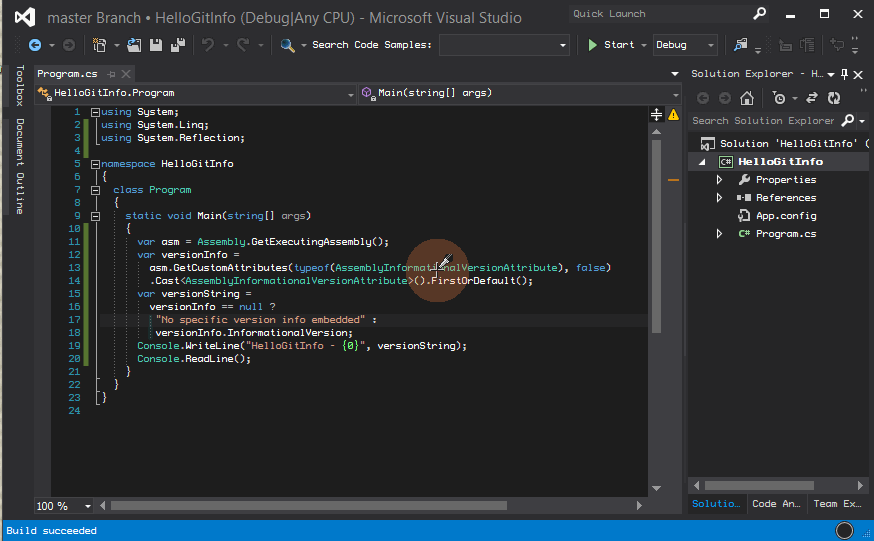Click the Save All toolbar icon
Screen dimensions: 874x541
(178, 45)
